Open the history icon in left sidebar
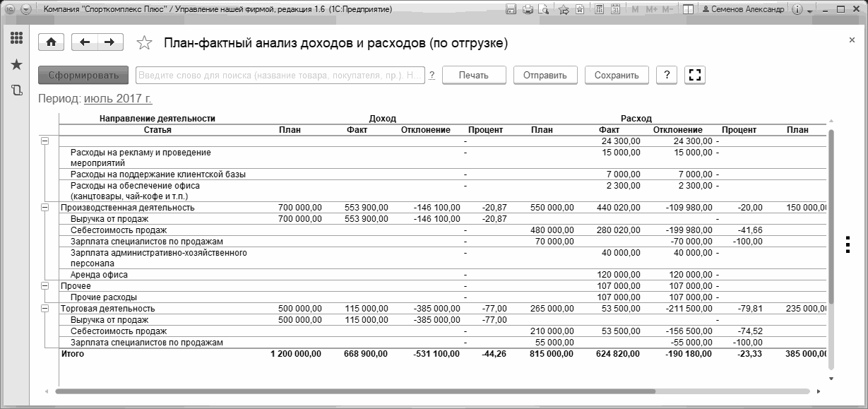868x409 pixels. [16, 90]
